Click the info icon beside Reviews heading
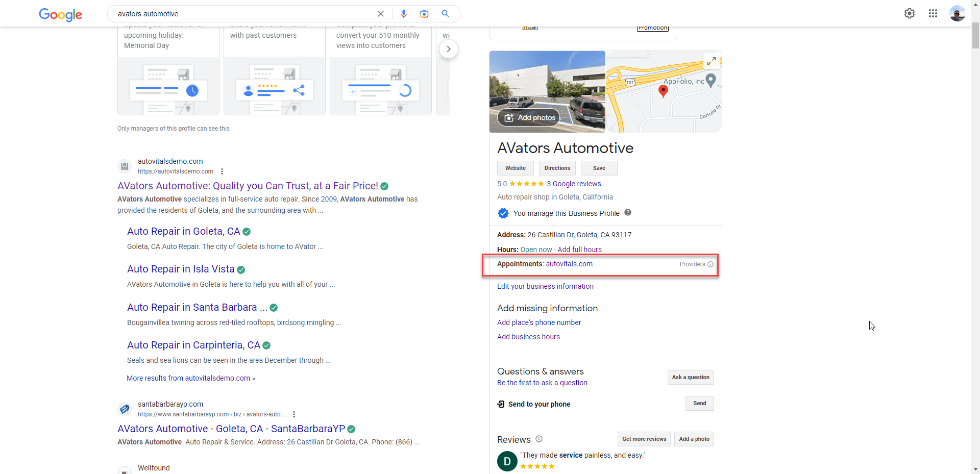Image resolution: width=980 pixels, height=474 pixels. (x=539, y=439)
